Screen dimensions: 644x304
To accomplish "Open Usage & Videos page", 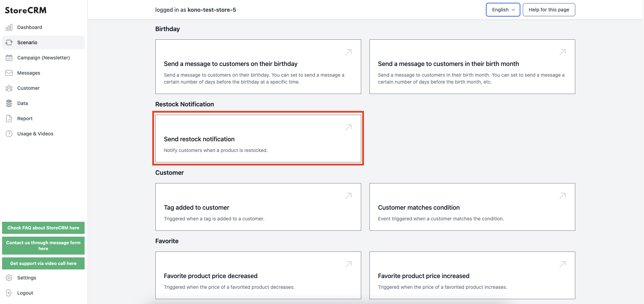I will point(43,134).
